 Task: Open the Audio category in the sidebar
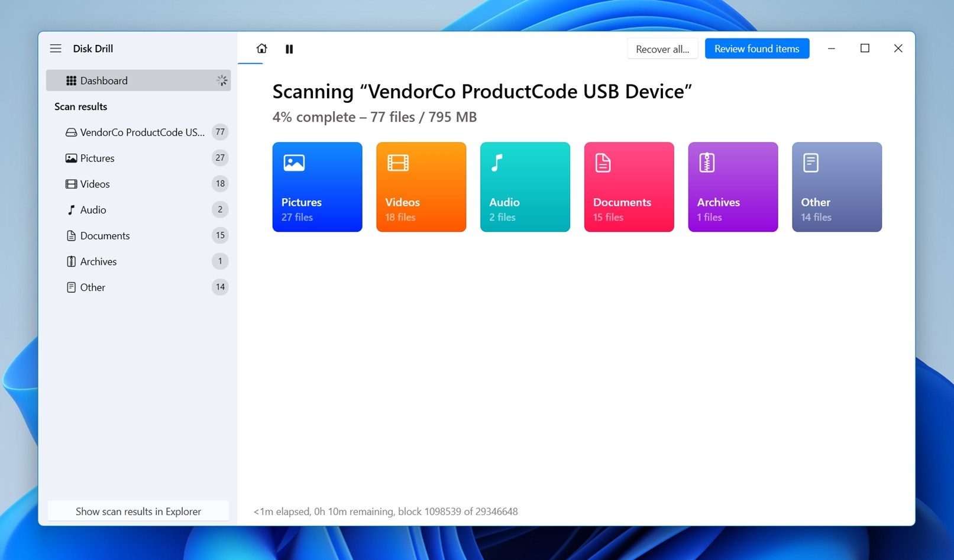[x=93, y=210]
